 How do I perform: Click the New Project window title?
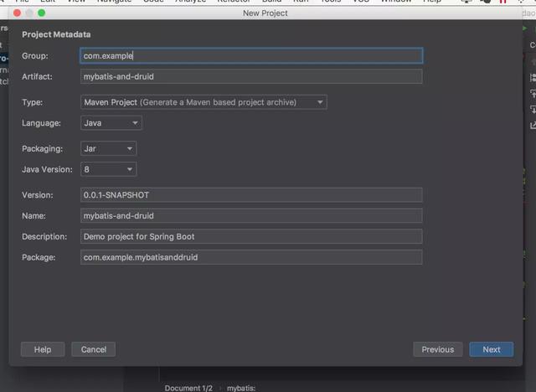point(265,13)
